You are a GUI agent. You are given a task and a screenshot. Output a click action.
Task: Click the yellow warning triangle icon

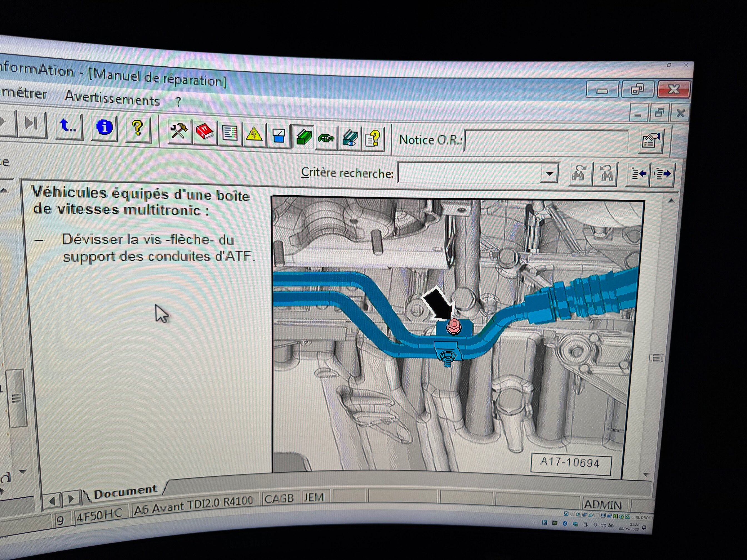click(x=254, y=134)
